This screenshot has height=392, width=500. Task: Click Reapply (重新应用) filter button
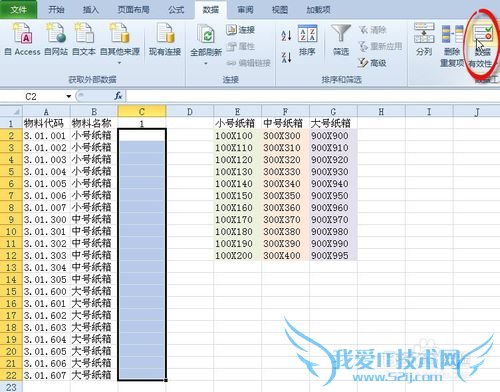click(380, 46)
